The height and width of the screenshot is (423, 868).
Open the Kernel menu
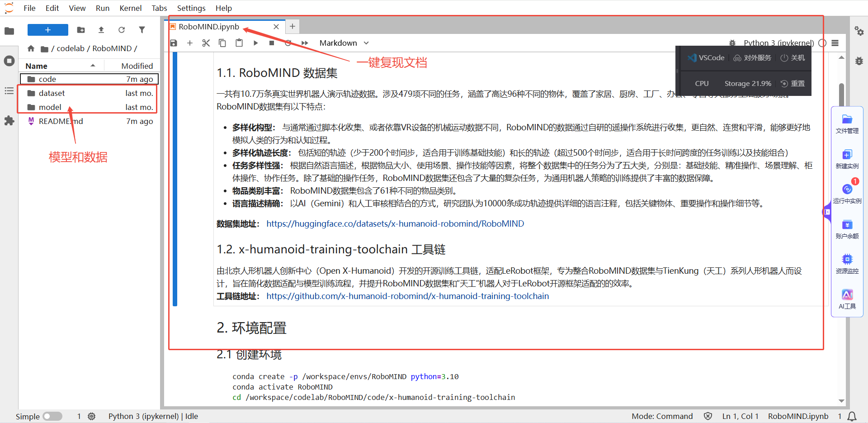[130, 8]
